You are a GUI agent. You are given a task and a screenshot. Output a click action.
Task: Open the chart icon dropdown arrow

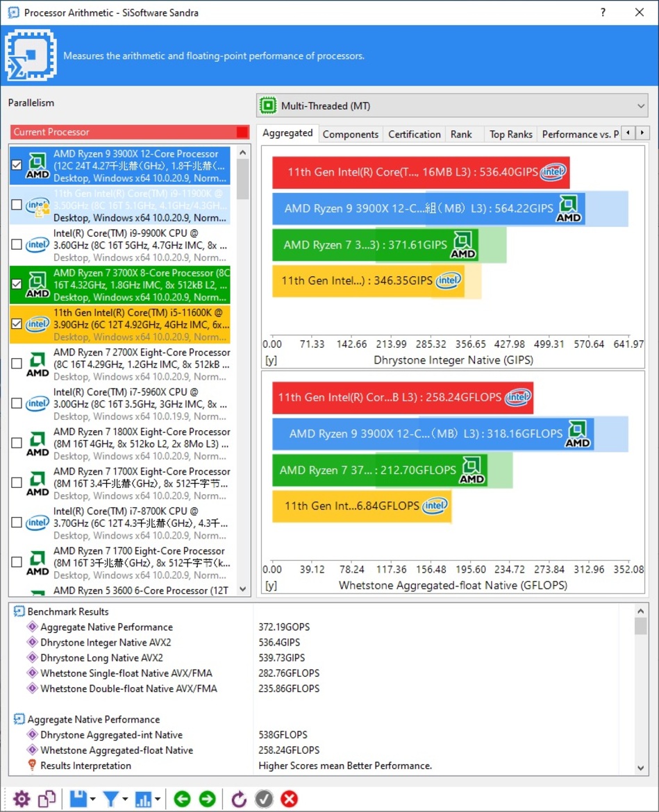pyautogui.click(x=157, y=799)
